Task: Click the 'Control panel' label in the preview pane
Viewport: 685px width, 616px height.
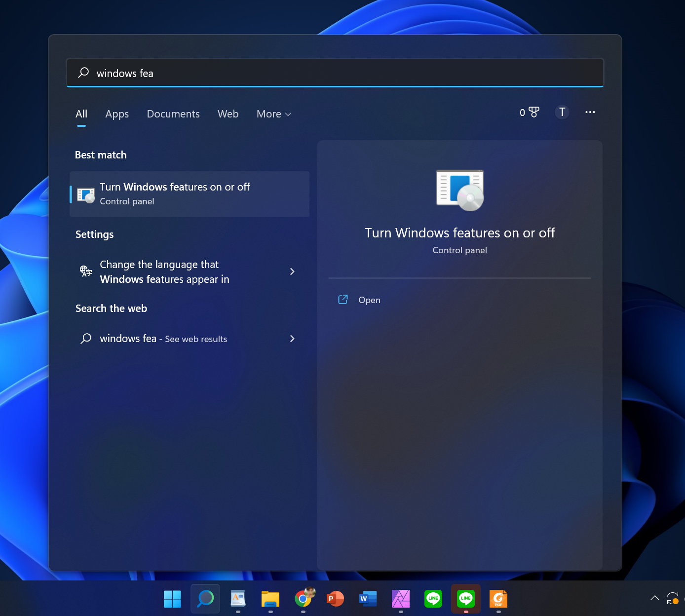Action: pos(460,250)
